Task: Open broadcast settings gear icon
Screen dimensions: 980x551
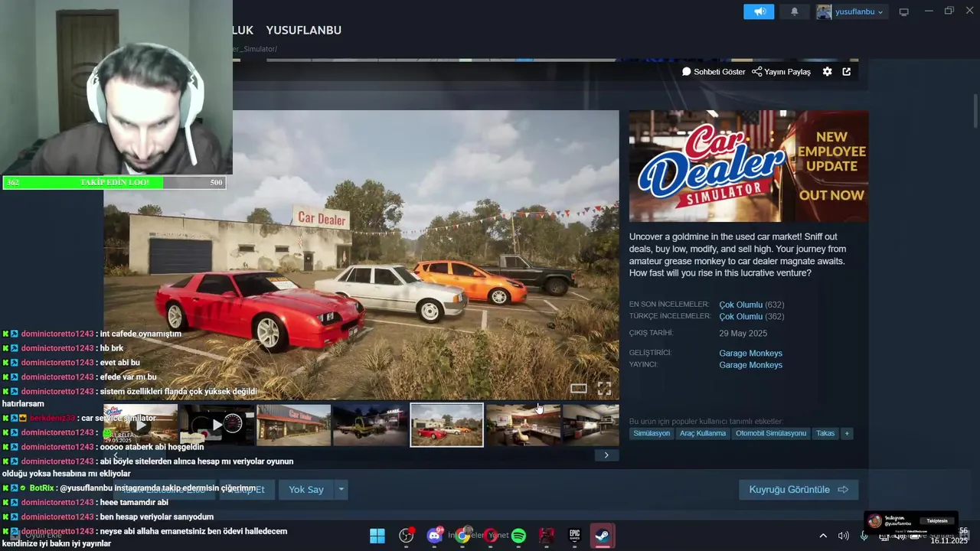Action: click(x=827, y=71)
